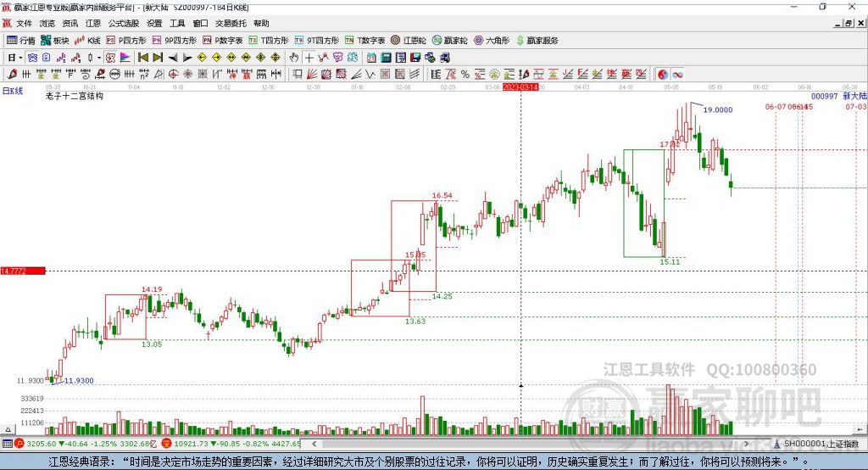Open the 窗口 menu

tap(200, 23)
